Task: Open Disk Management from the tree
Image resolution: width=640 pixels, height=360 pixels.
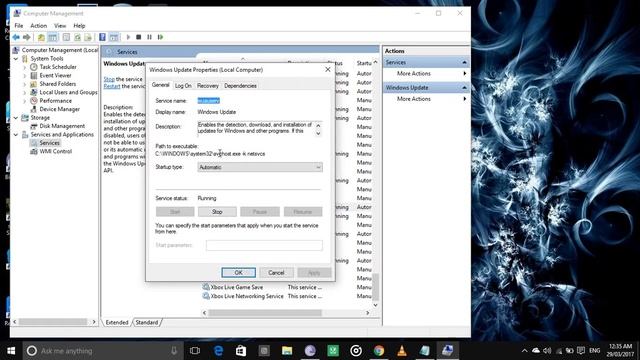Action: pos(62,126)
